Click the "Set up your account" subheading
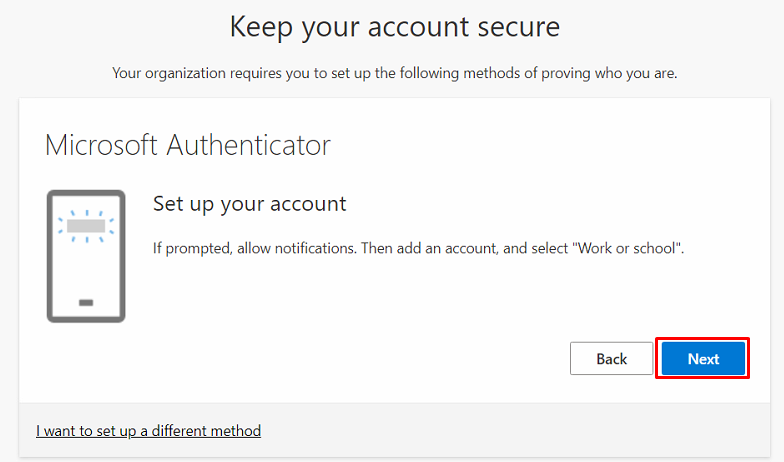 coord(249,204)
